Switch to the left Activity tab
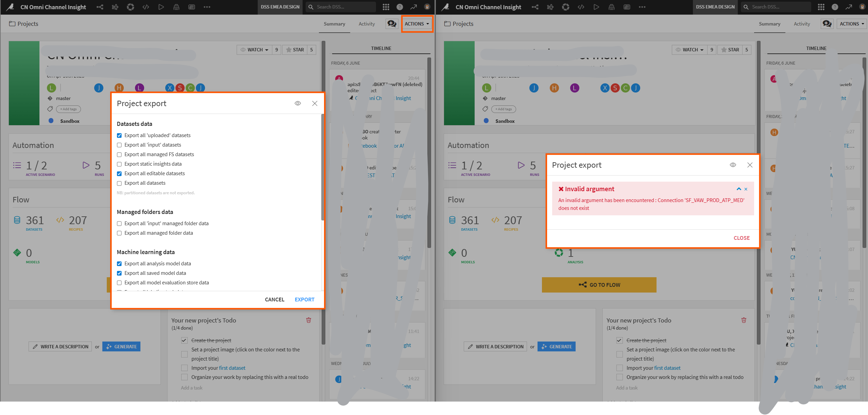The width and height of the screenshot is (868, 415). (367, 24)
